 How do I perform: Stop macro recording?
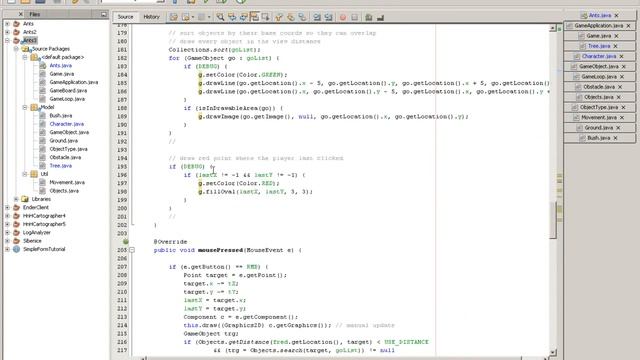click(354, 17)
